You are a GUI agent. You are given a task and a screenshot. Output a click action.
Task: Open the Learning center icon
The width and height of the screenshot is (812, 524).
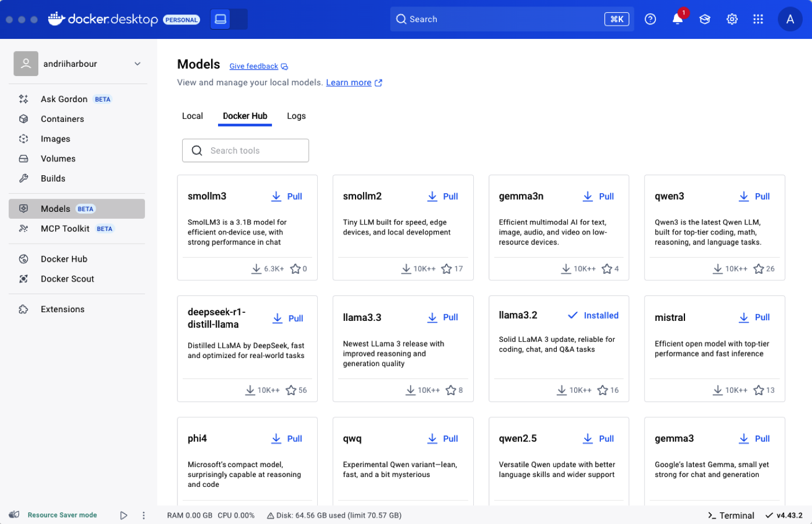[x=705, y=19]
